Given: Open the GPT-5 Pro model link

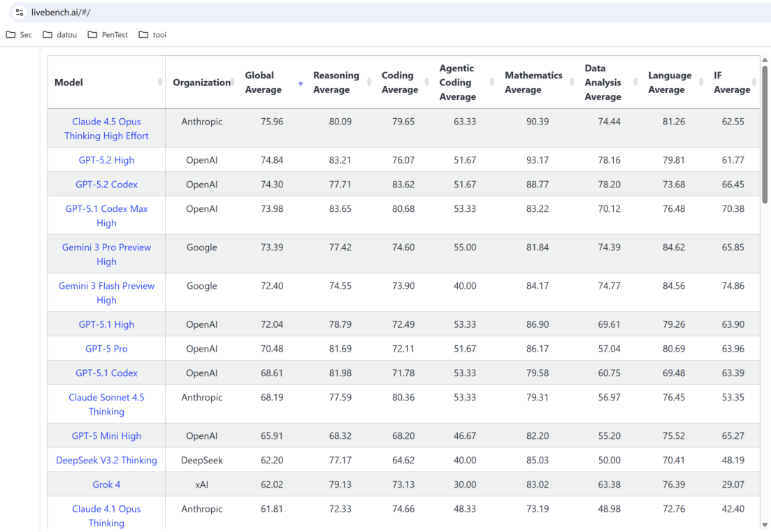Looking at the screenshot, I should (x=106, y=349).
